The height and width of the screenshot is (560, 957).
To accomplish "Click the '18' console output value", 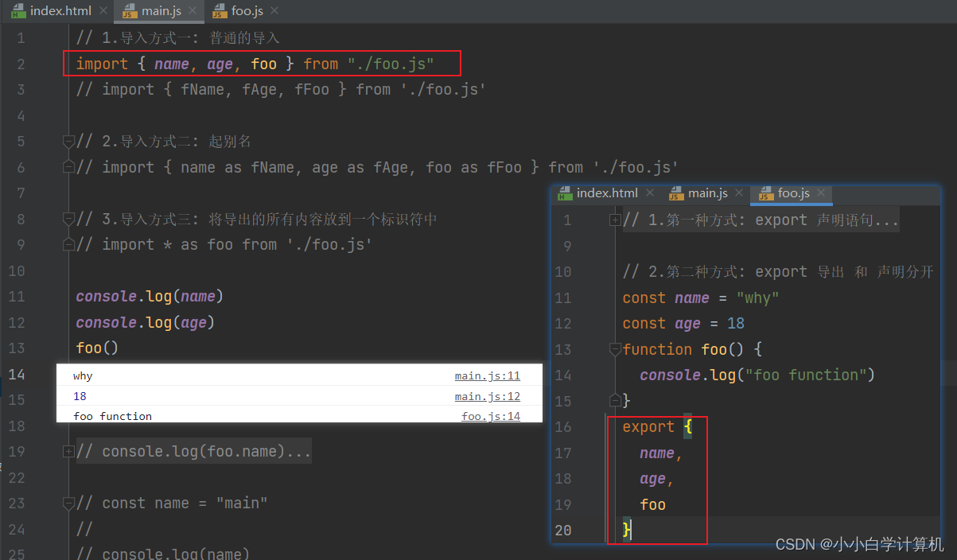I will pos(80,396).
